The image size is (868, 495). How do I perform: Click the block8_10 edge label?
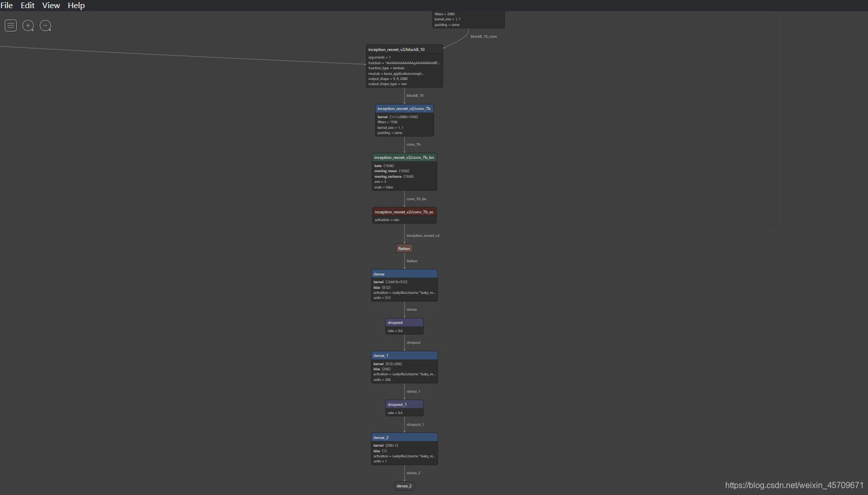[x=415, y=96]
